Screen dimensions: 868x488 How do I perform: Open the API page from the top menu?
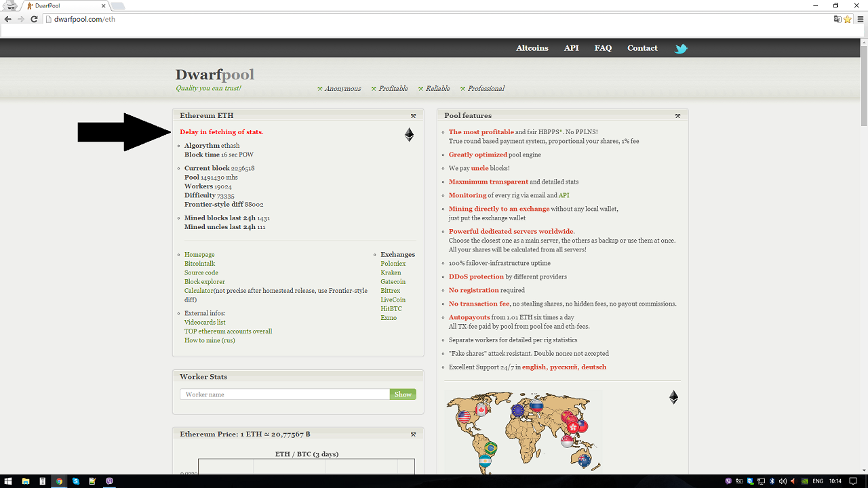point(572,48)
